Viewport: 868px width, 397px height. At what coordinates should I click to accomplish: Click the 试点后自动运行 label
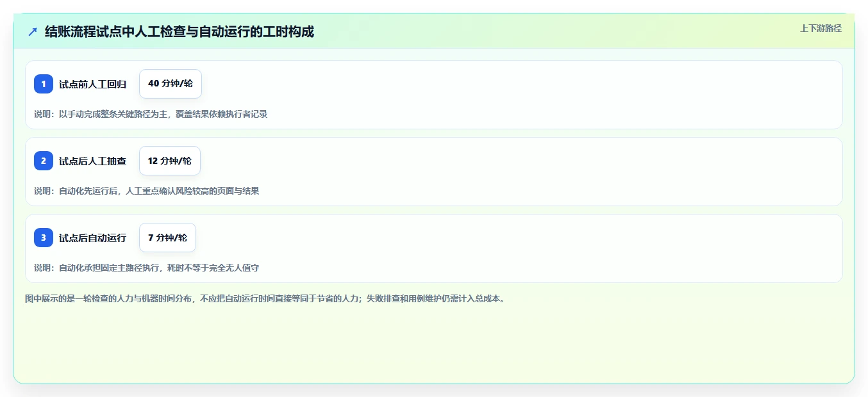click(x=93, y=238)
